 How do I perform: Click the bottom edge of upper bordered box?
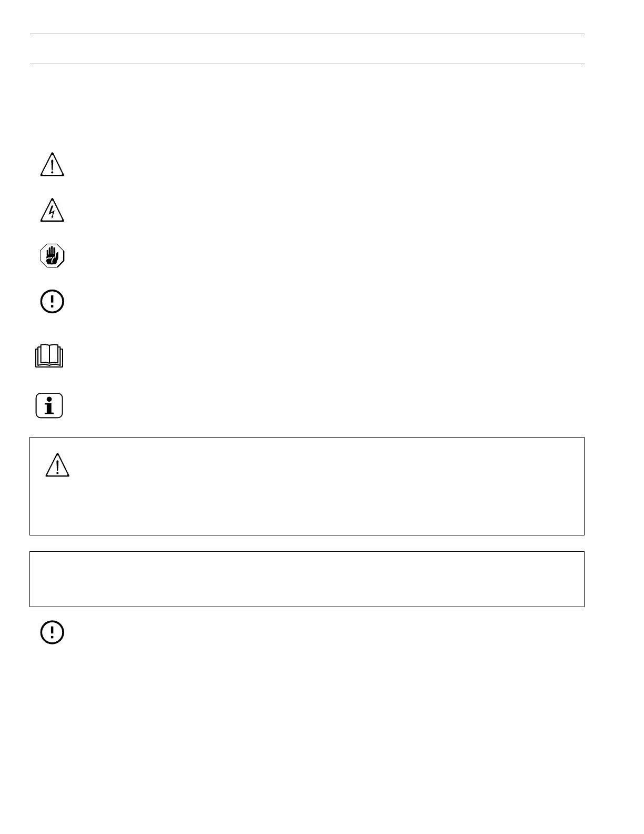click(x=307, y=535)
